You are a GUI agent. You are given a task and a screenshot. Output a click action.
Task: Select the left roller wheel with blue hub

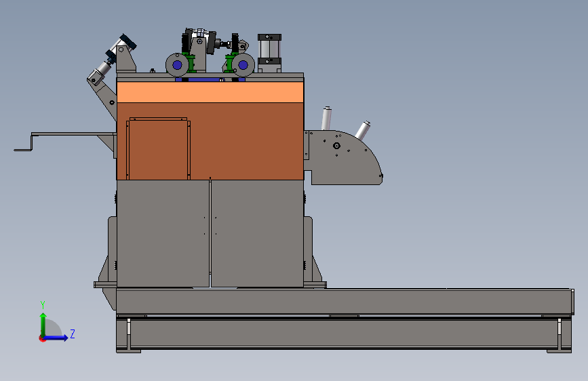177,65
